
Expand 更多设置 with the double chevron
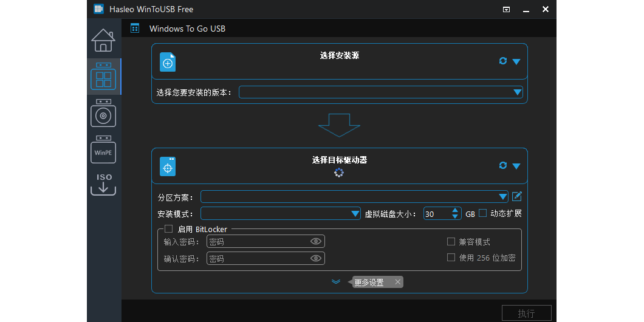336,282
